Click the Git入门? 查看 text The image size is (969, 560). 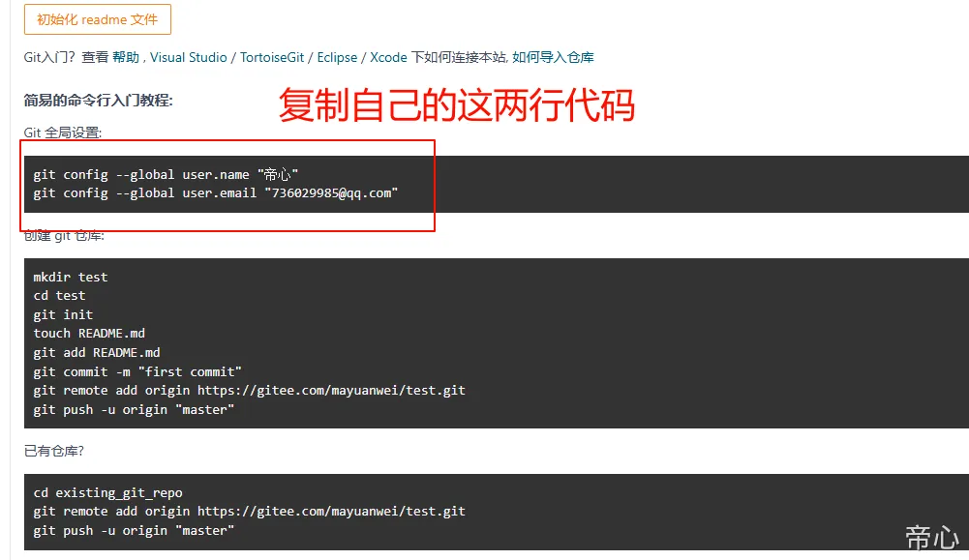click(66, 57)
